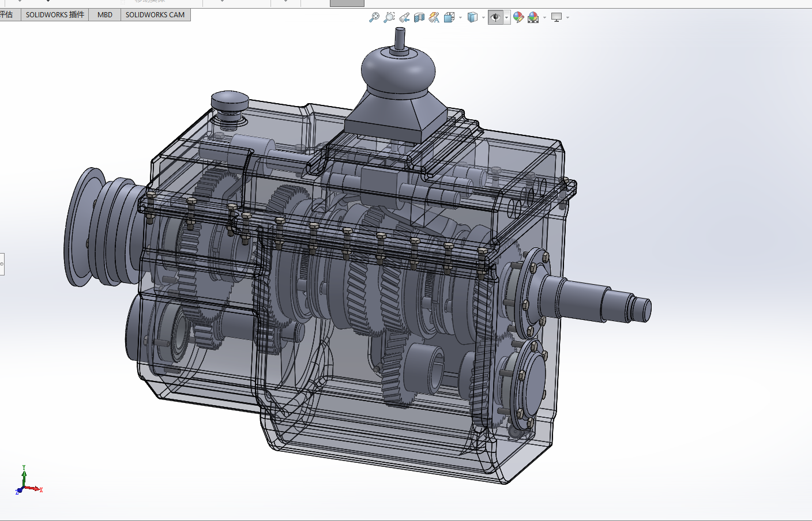The image size is (812, 521).
Task: Toggle the Section View icon
Action: click(x=419, y=17)
